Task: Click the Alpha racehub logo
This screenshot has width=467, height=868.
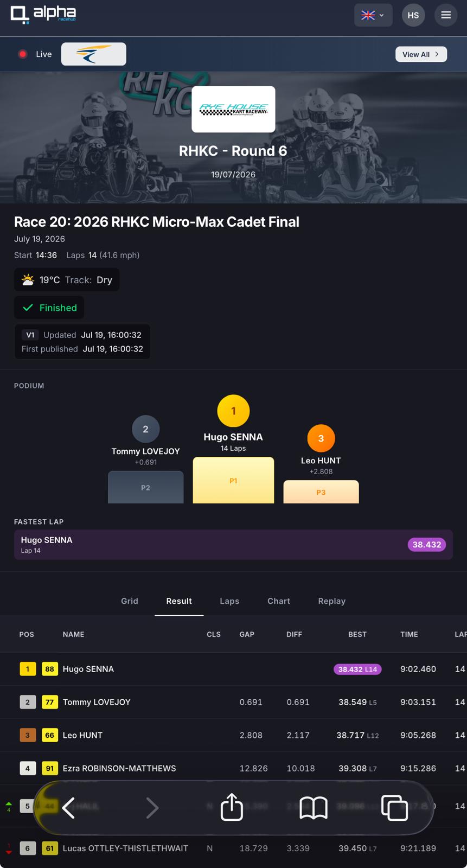Action: click(43, 15)
